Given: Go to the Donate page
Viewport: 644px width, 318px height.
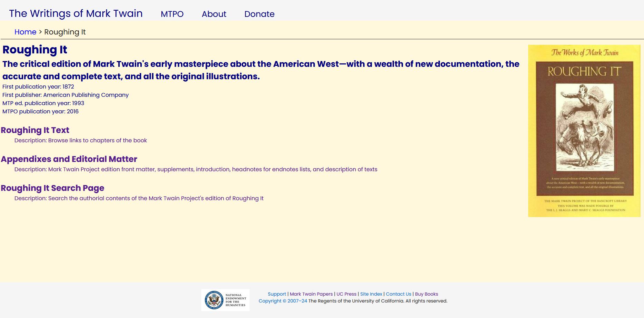Looking at the screenshot, I should (260, 14).
